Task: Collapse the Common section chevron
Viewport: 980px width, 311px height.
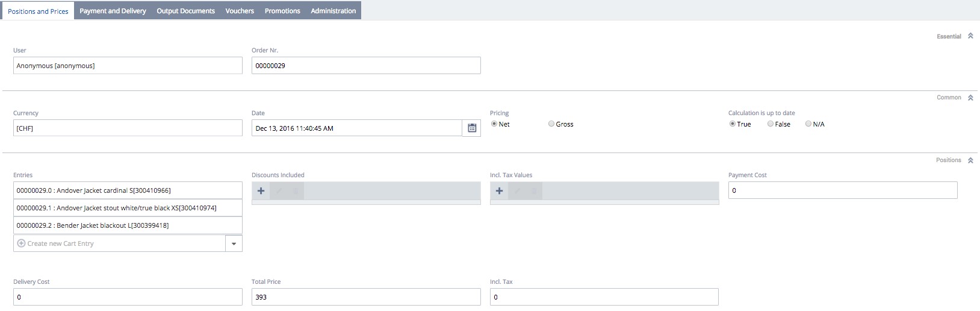Action: pos(970,98)
